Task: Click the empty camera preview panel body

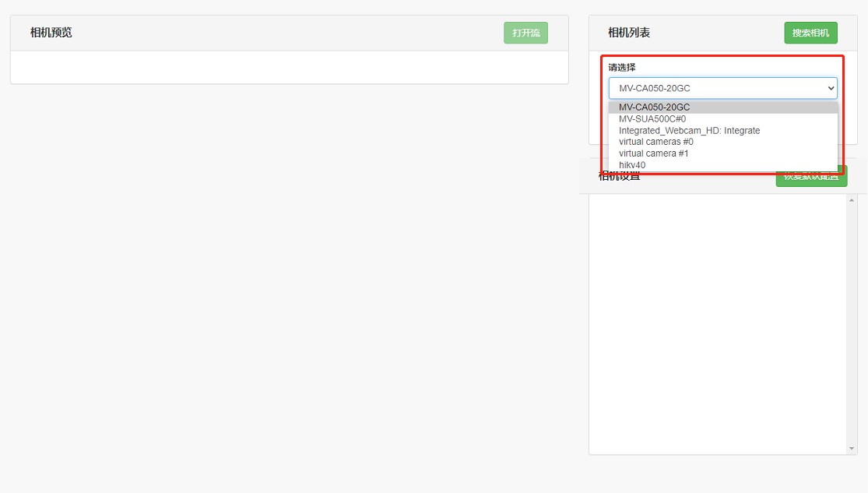Action: click(x=289, y=67)
